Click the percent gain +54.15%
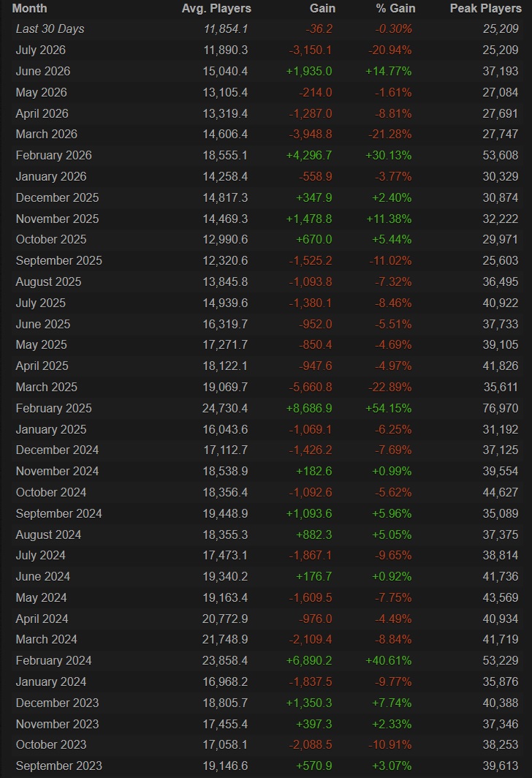Viewport: 532px width, 778px height. coord(388,408)
